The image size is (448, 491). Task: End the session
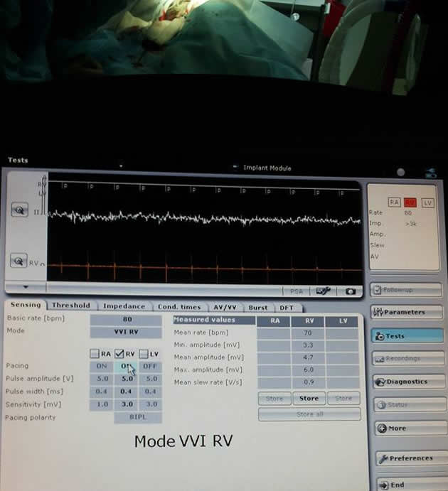413,485
